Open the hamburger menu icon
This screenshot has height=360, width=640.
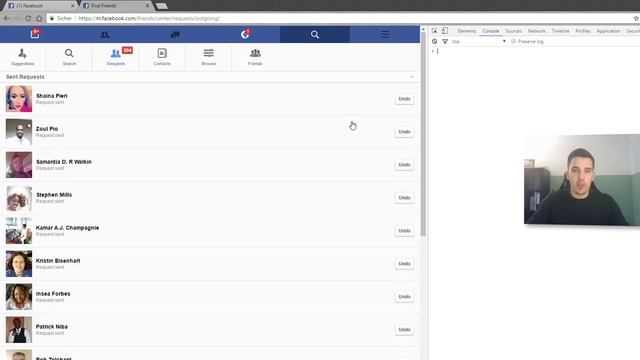[385, 34]
